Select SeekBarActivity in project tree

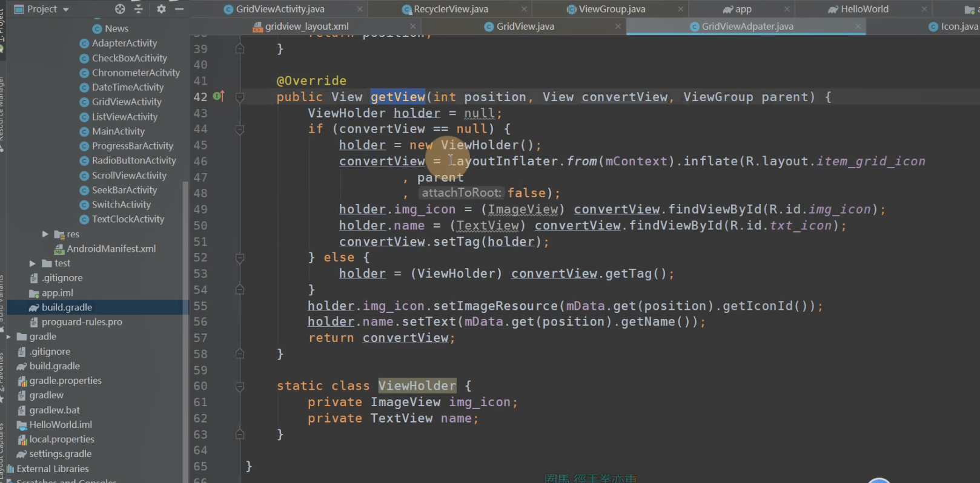tap(118, 190)
